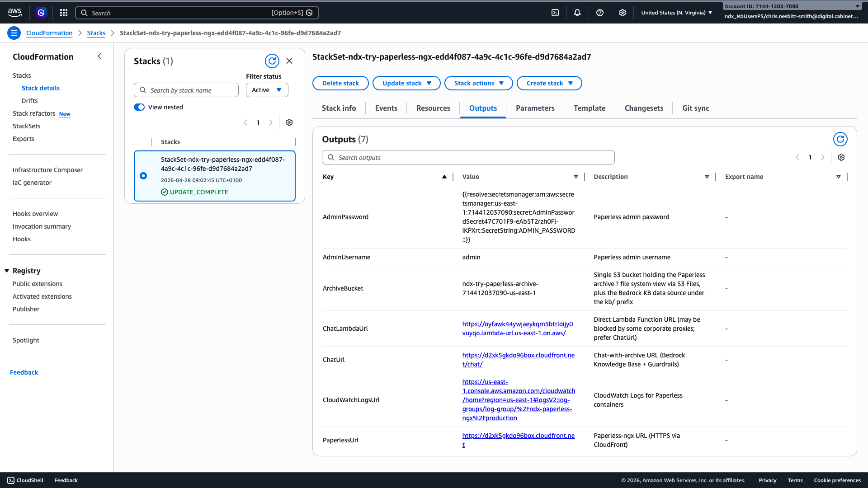
Task: Refresh the Outputs table
Action: [840, 139]
